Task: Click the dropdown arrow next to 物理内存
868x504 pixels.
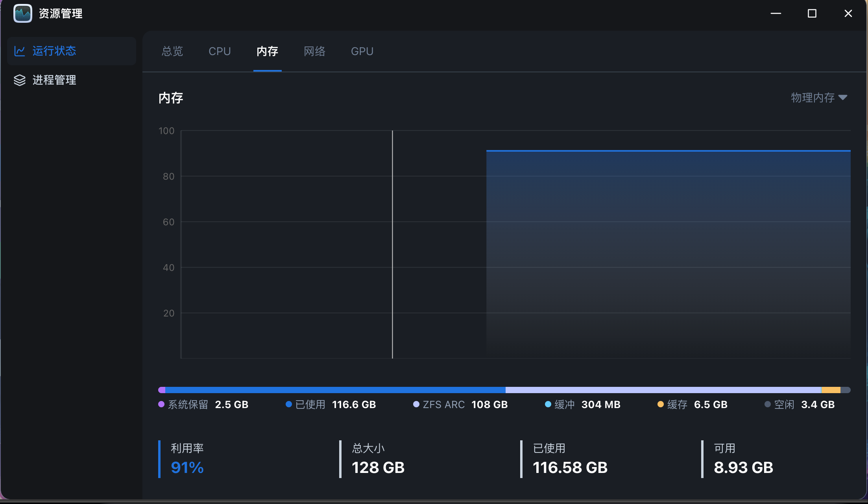Action: tap(843, 97)
